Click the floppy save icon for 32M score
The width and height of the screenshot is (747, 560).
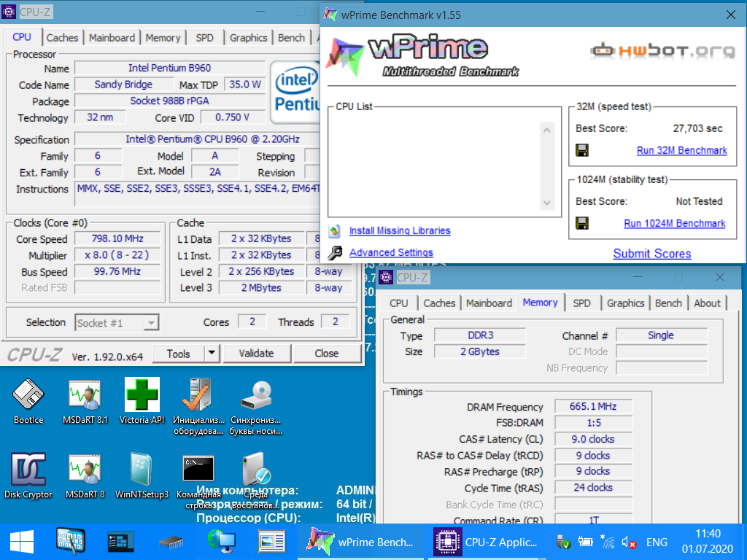pyautogui.click(x=582, y=150)
